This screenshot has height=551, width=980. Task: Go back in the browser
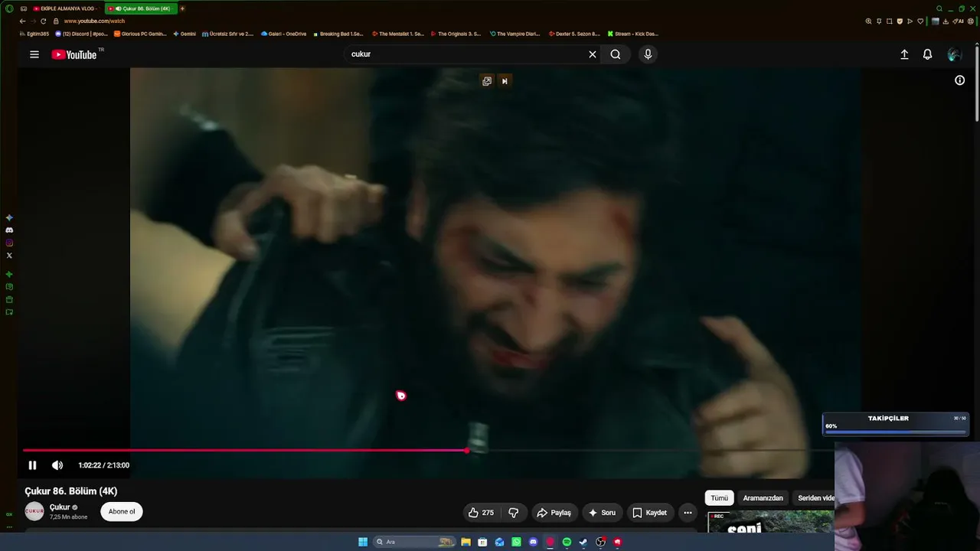point(23,21)
